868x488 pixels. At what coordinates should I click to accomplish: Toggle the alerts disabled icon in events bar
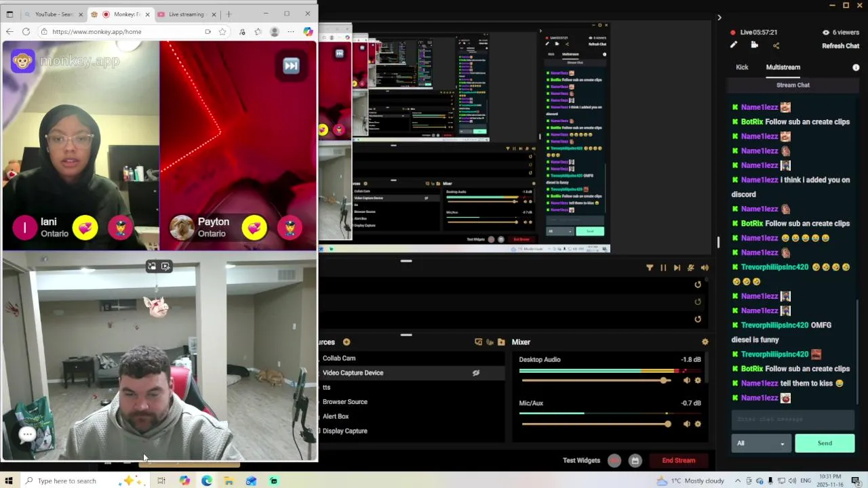(690, 268)
